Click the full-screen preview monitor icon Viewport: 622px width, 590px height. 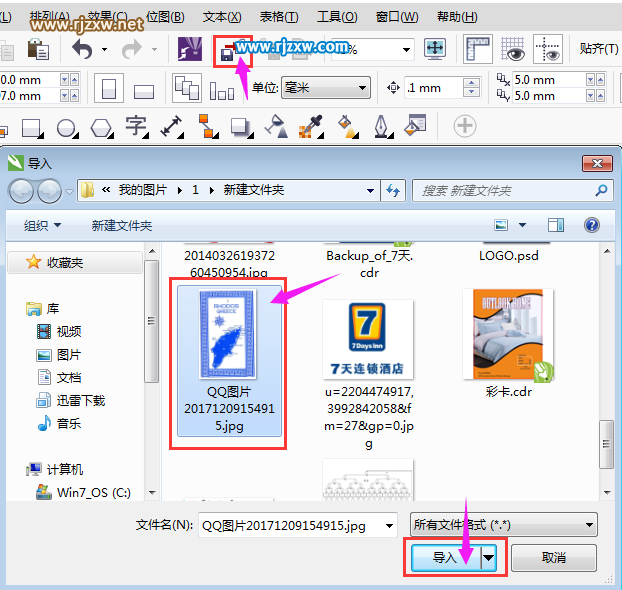[x=435, y=49]
